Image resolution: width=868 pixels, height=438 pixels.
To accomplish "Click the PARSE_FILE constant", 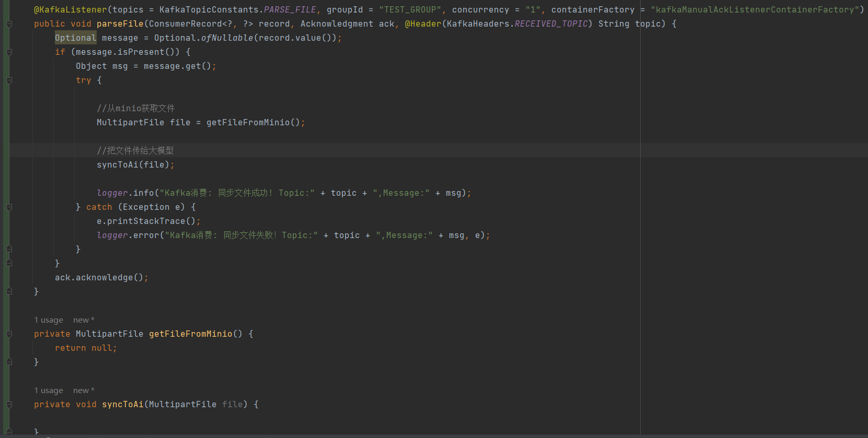I will pyautogui.click(x=290, y=10).
